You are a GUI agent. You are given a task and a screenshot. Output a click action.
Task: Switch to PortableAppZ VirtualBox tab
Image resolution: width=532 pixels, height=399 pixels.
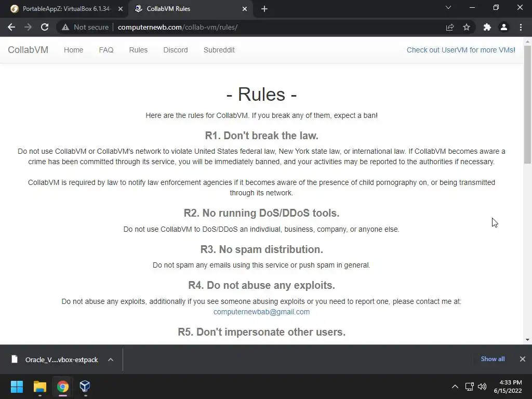(66, 9)
